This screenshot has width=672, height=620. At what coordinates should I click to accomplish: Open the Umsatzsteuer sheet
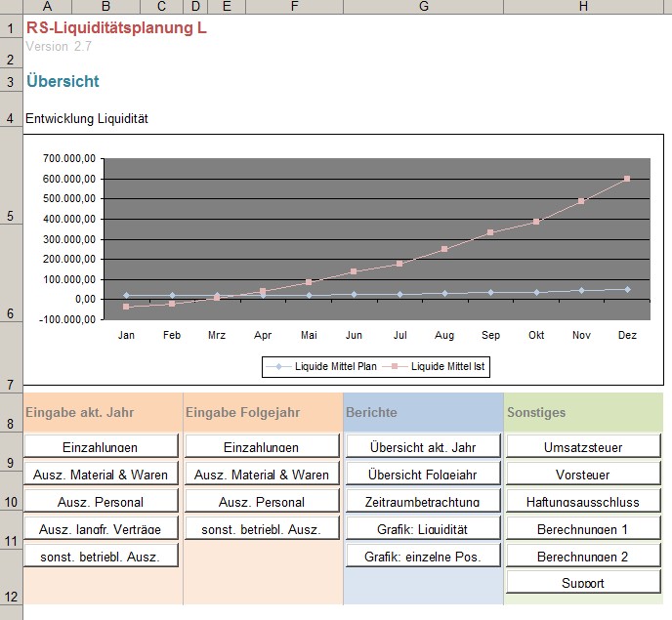coord(583,447)
